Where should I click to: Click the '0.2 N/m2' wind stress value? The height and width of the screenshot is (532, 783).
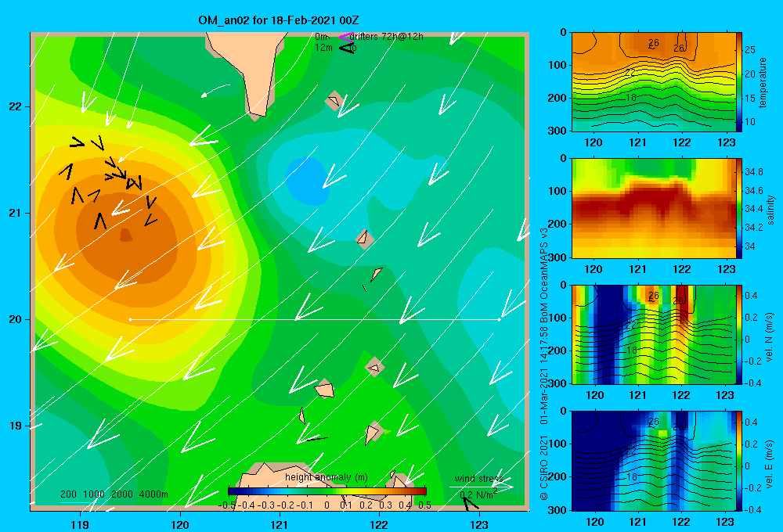tap(478, 494)
